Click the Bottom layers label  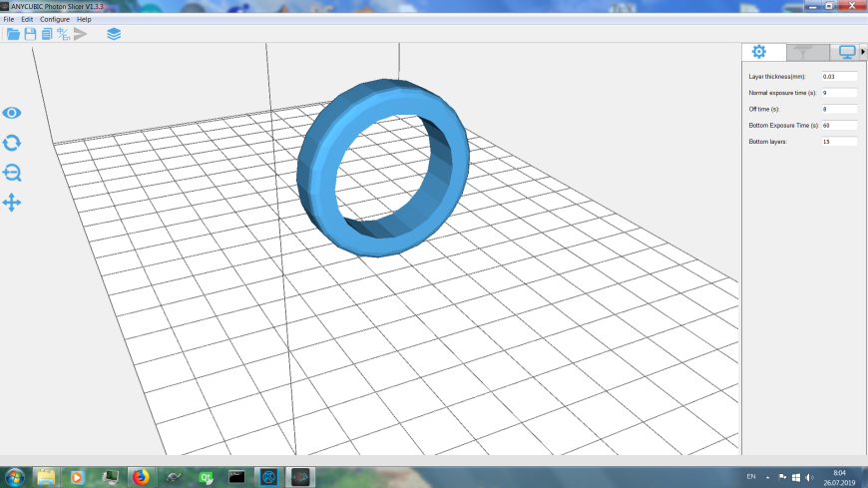(767, 142)
